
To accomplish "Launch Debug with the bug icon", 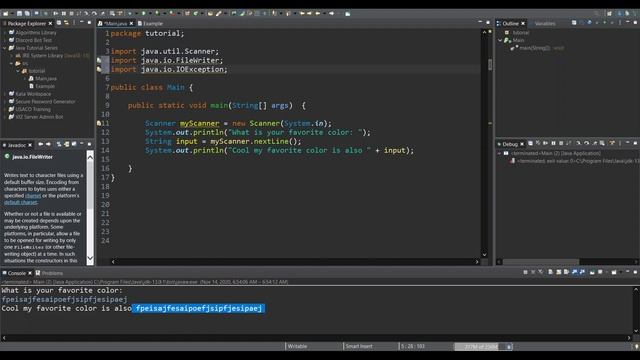I will (129, 13).
